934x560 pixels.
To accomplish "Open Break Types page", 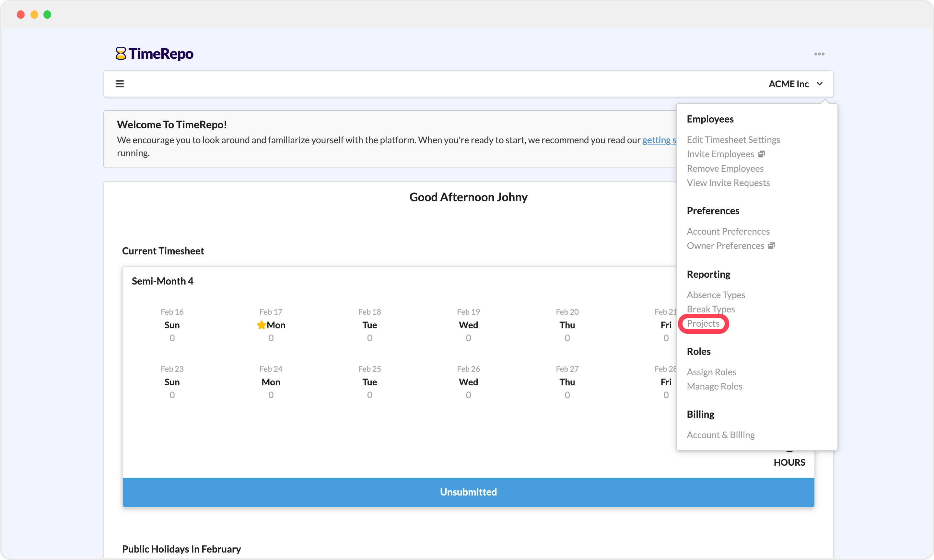I will [711, 309].
